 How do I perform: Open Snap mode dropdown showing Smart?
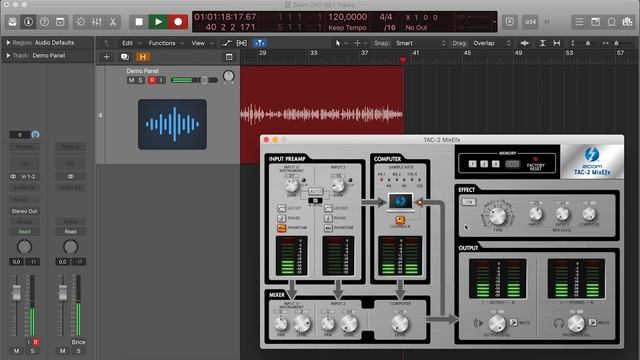(x=420, y=43)
